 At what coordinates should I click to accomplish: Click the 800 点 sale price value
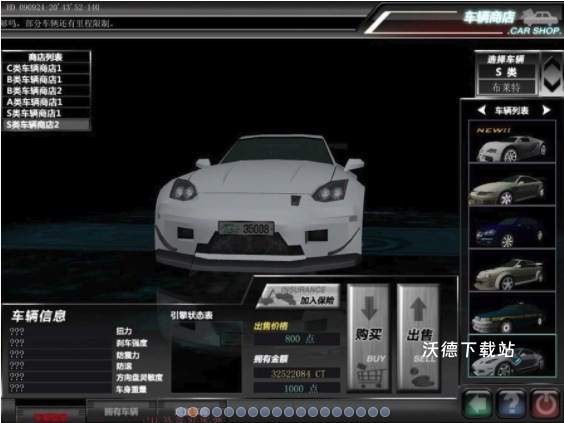coord(297,339)
